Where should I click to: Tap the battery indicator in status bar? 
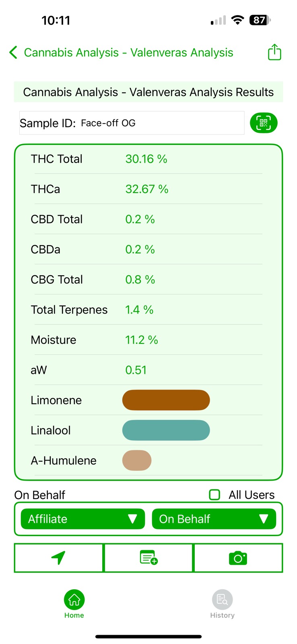(x=260, y=20)
